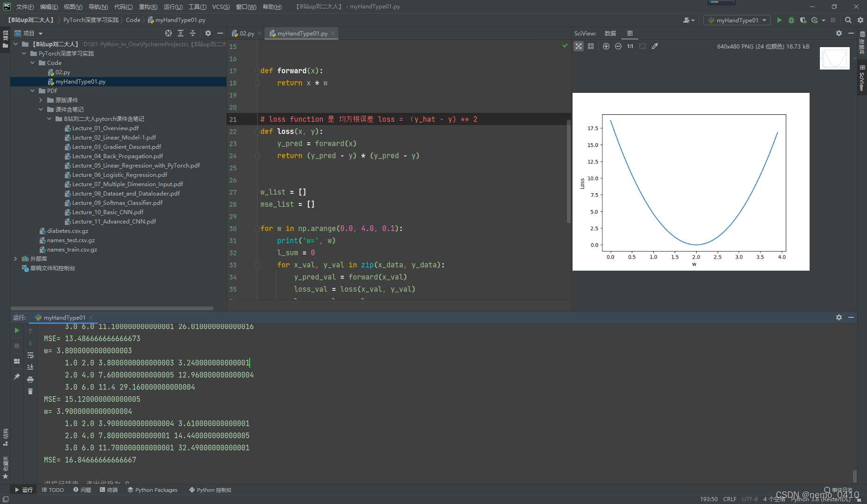Open project view mode dropdown 项目
867x504 pixels.
point(29,33)
